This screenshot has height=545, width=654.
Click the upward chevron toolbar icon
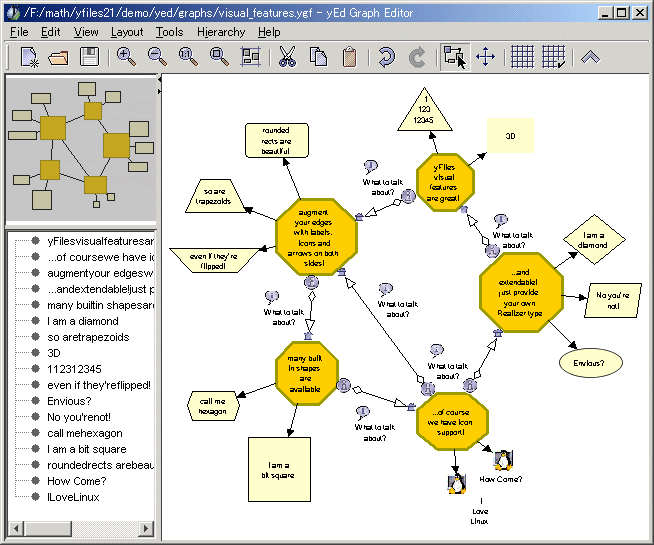[x=590, y=57]
